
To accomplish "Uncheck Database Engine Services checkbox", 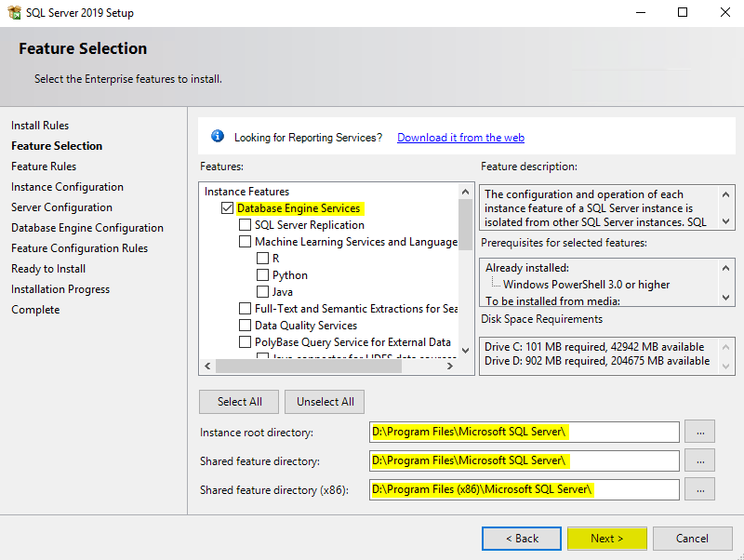I will (228, 208).
